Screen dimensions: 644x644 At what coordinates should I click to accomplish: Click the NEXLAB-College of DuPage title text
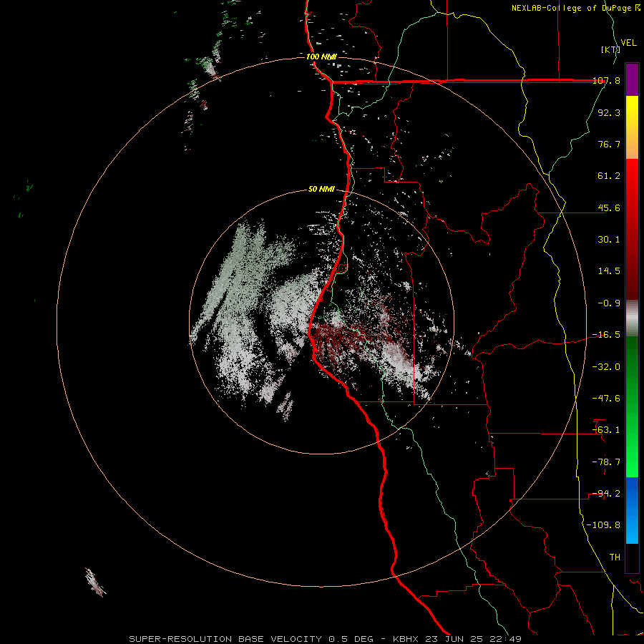pyautogui.click(x=573, y=8)
